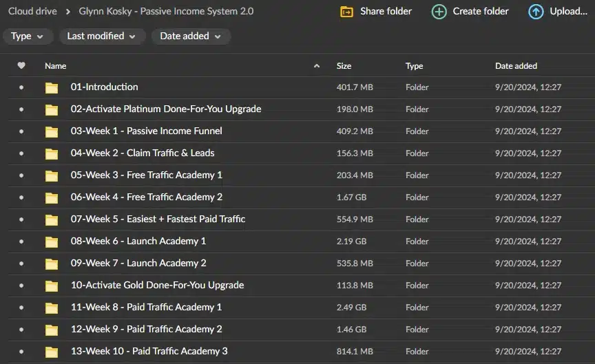Toggle favorite dot for 02-Activate Platinum row

click(x=21, y=109)
